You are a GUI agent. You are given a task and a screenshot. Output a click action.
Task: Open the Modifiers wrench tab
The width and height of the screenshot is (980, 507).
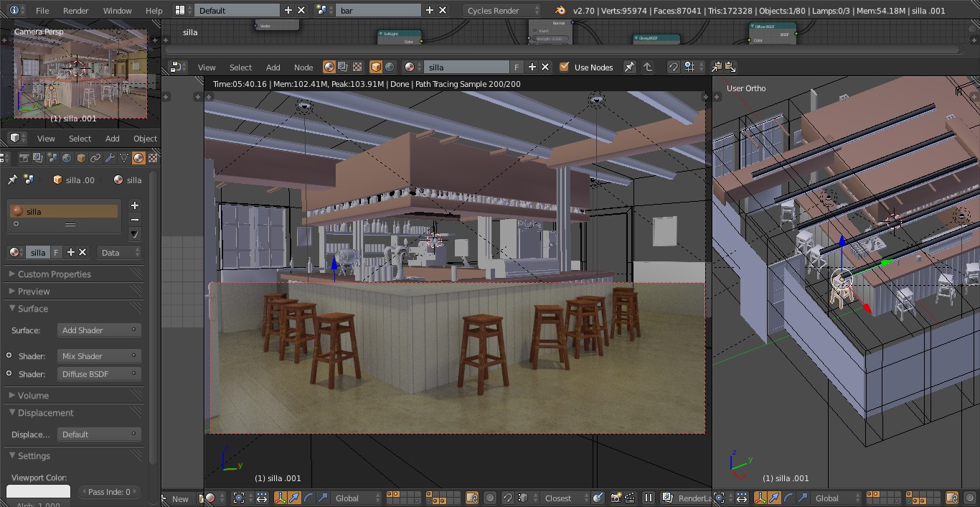coord(110,158)
